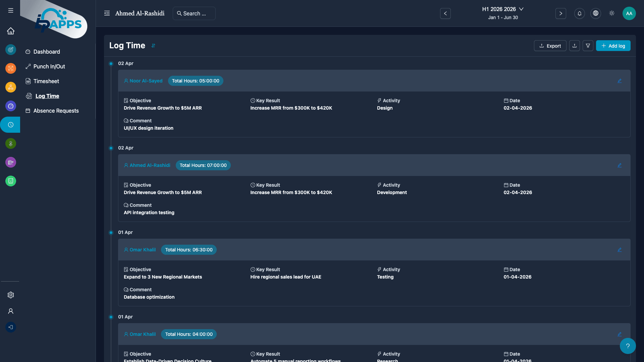
Task: Go to previous period with left chevron
Action: [x=445, y=13]
